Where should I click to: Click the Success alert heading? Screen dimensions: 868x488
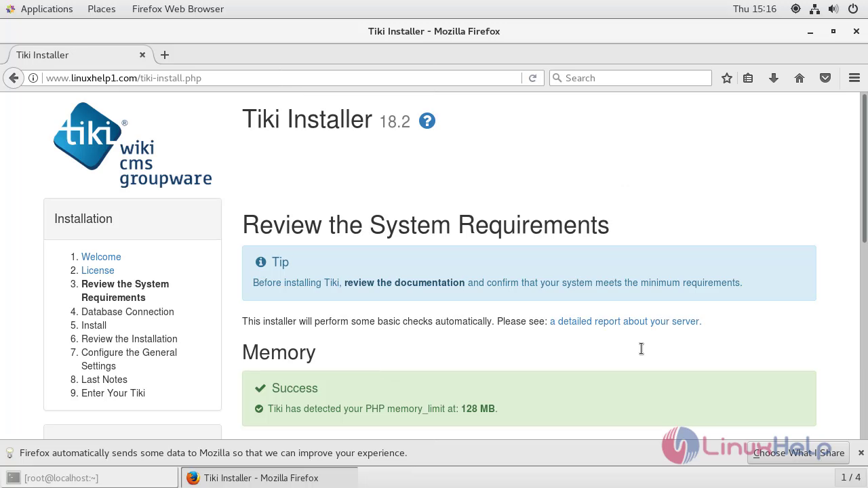(x=294, y=388)
